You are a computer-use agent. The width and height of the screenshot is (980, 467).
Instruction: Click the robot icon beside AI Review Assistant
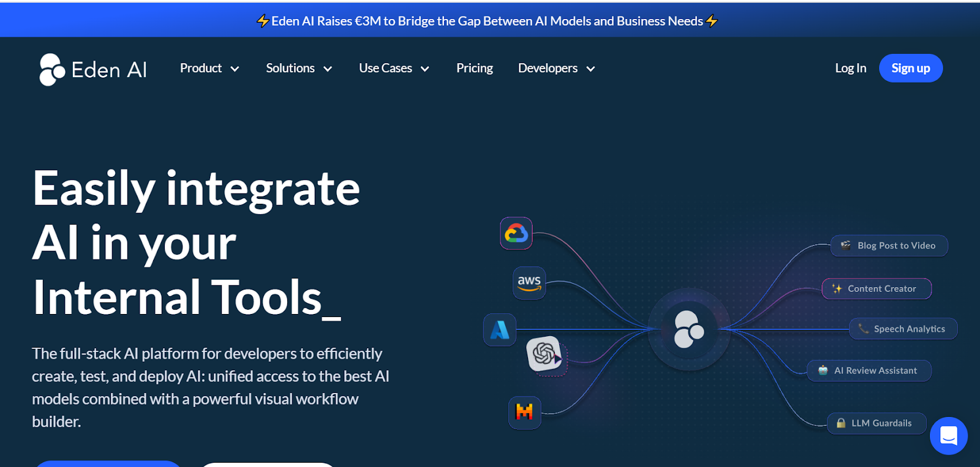pos(823,370)
